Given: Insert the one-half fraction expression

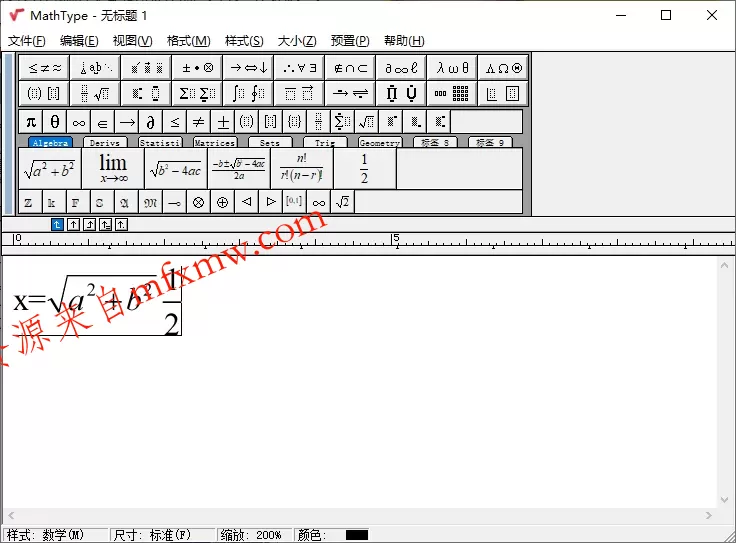Looking at the screenshot, I should (x=365, y=169).
